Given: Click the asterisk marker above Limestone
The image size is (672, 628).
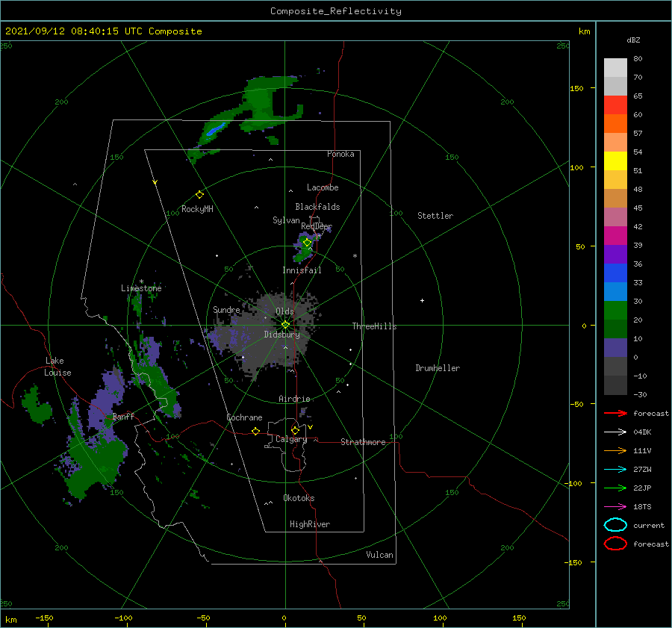Looking at the screenshot, I should point(141,282).
